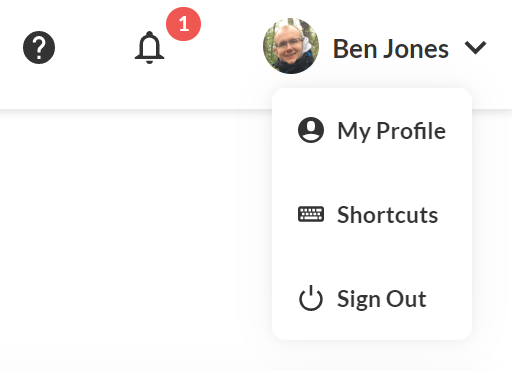512x371 pixels.
Task: Log out using the power symbol
Action: point(311,298)
